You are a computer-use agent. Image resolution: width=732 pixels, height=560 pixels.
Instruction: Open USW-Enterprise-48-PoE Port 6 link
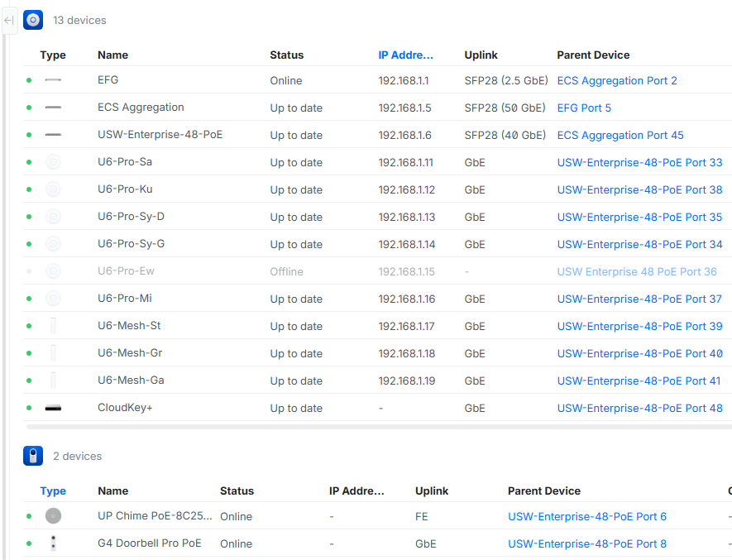(x=586, y=516)
